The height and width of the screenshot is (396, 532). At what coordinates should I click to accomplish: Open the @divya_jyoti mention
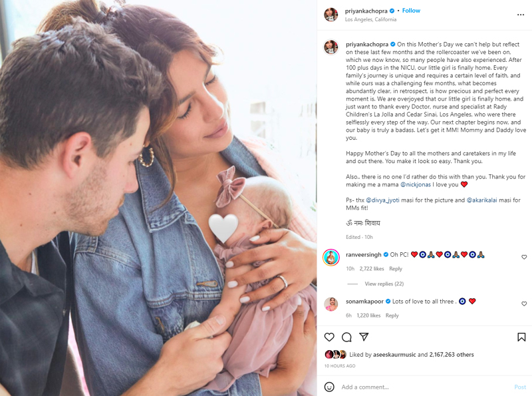382,200
